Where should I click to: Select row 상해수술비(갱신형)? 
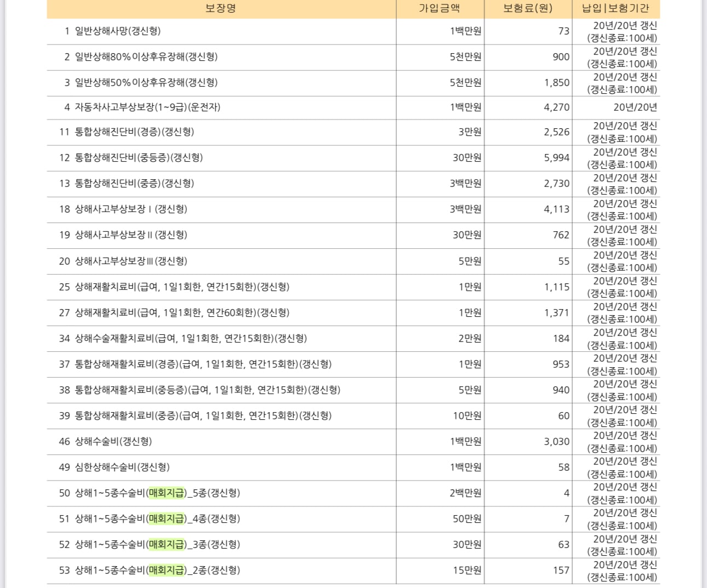(353, 442)
